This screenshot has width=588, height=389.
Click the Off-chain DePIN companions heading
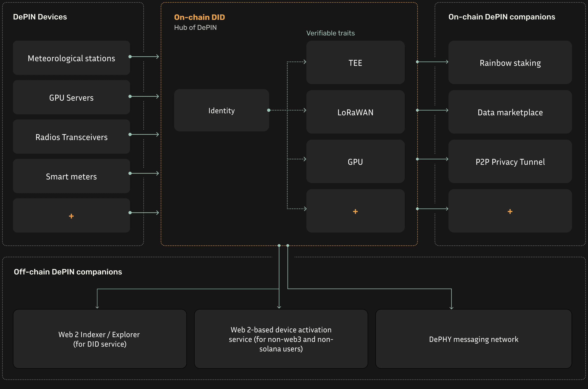[x=68, y=272]
